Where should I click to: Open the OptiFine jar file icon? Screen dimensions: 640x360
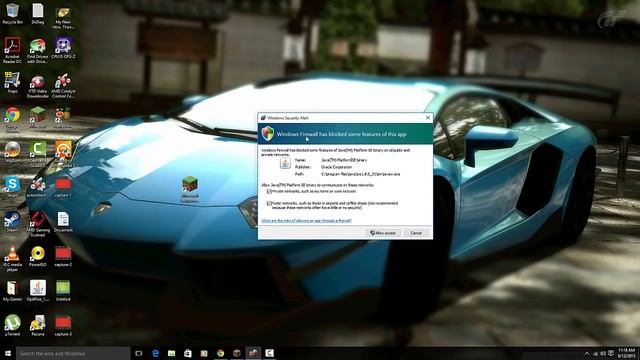point(38,291)
